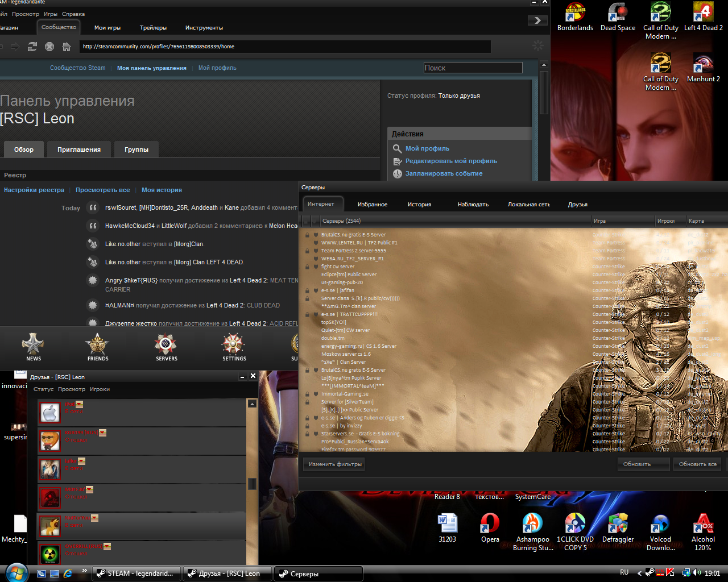Open the Left 4 Dead 2 desktop shortcut
This screenshot has height=582, width=728.
pos(703,17)
